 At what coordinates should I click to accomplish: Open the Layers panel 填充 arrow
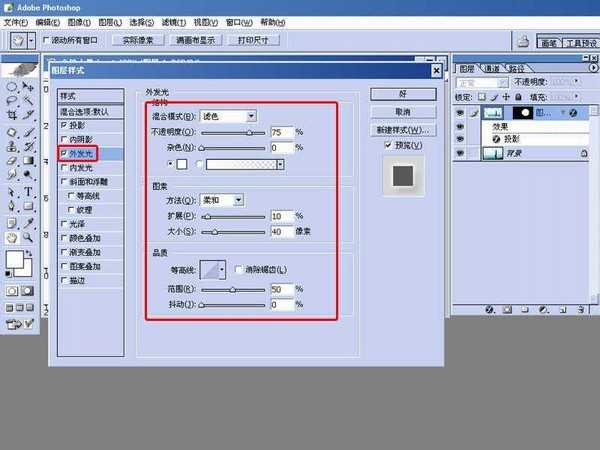[576, 97]
